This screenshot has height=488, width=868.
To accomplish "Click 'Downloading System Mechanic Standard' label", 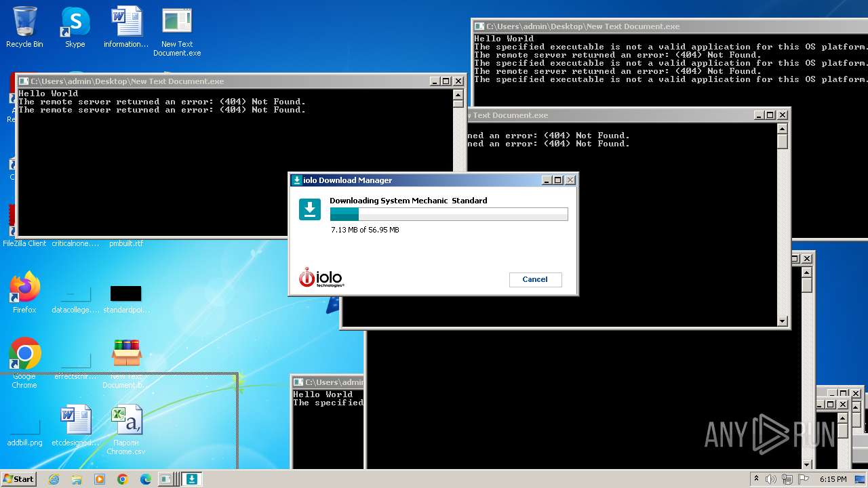I will point(408,201).
